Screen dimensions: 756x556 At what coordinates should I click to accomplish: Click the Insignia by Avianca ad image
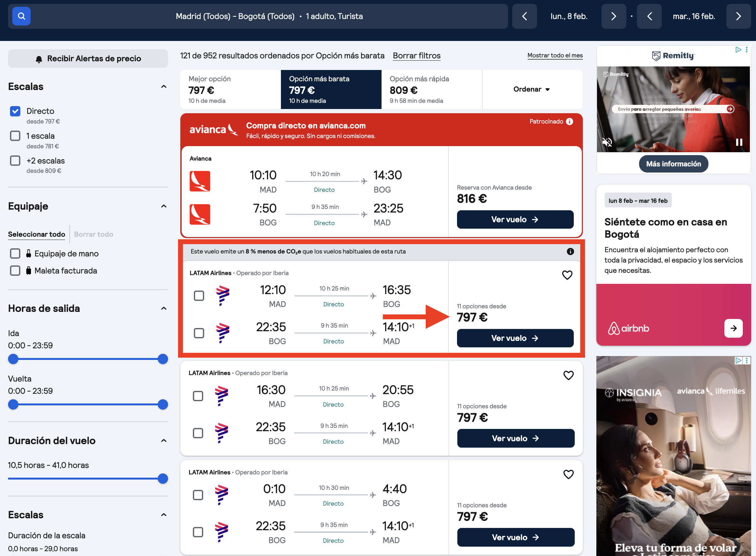673,456
